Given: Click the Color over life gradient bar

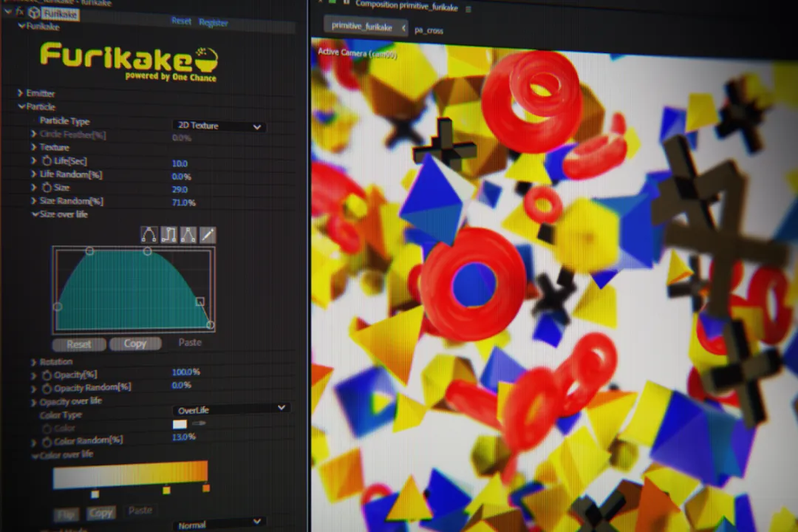Looking at the screenshot, I should [130, 474].
